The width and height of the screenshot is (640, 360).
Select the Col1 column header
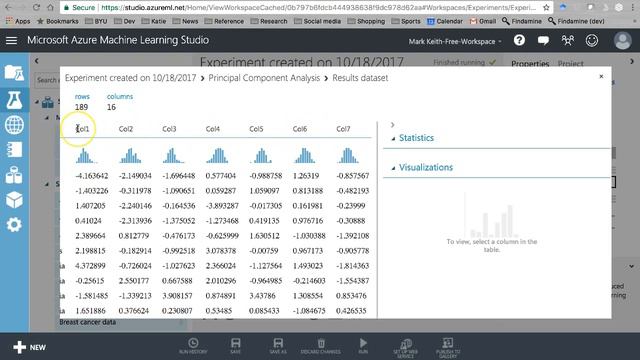(x=82, y=129)
